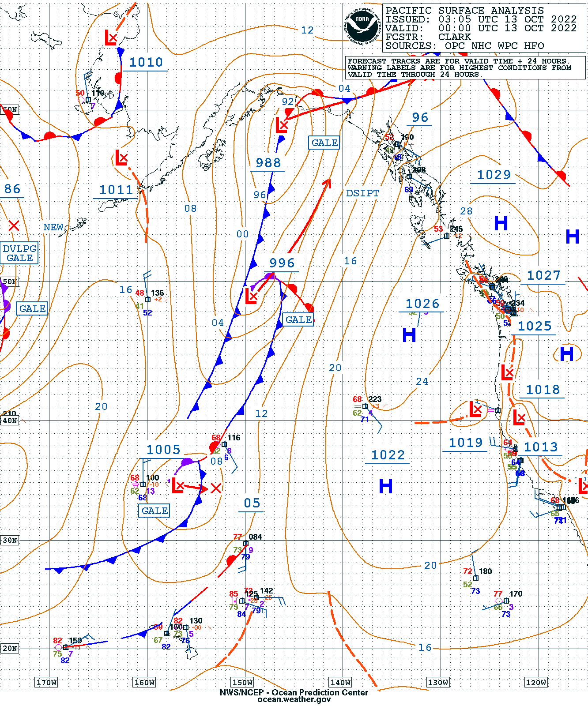Select the 140W longitude label
Image resolution: width=588 pixels, height=706 pixels.
[x=340, y=683]
